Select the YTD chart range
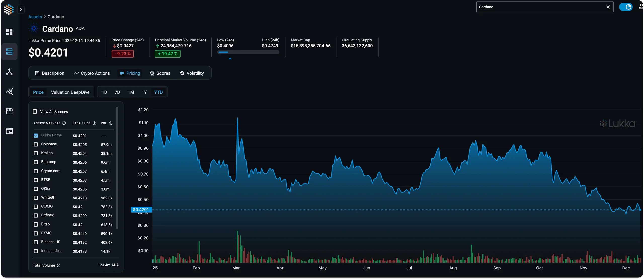 tap(158, 92)
